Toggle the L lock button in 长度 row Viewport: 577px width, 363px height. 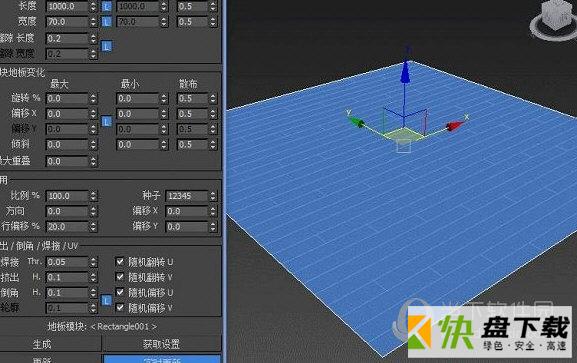[106, 6]
